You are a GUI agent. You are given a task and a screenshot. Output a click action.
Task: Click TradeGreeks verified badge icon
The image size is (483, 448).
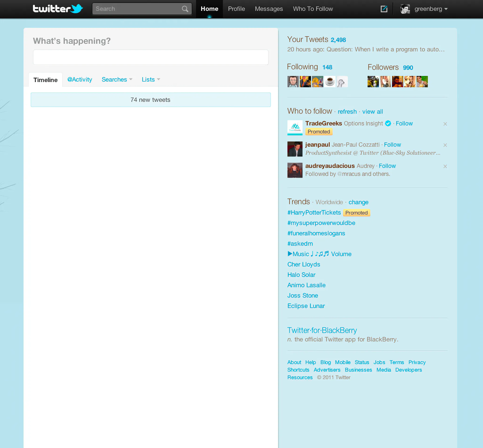coord(388,123)
